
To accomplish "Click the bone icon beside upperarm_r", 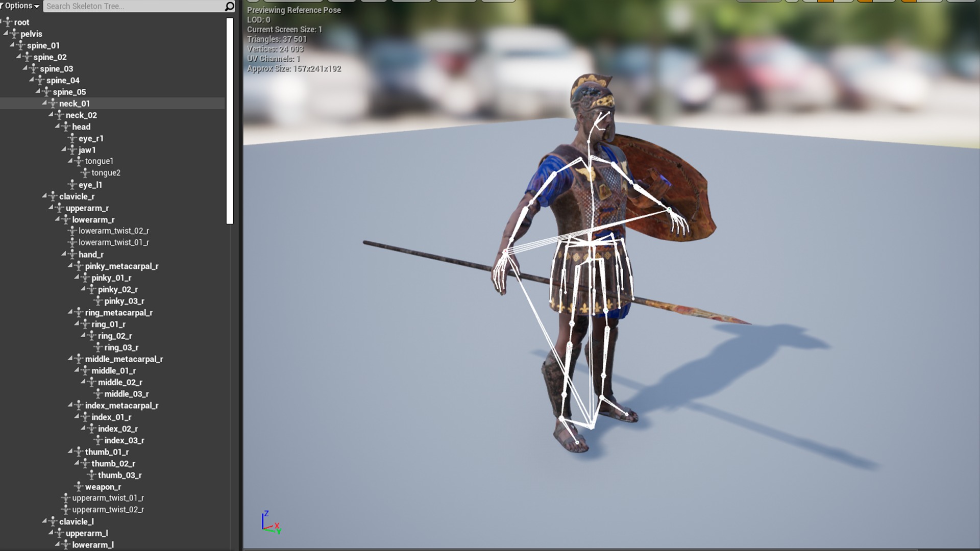I will pyautogui.click(x=60, y=208).
